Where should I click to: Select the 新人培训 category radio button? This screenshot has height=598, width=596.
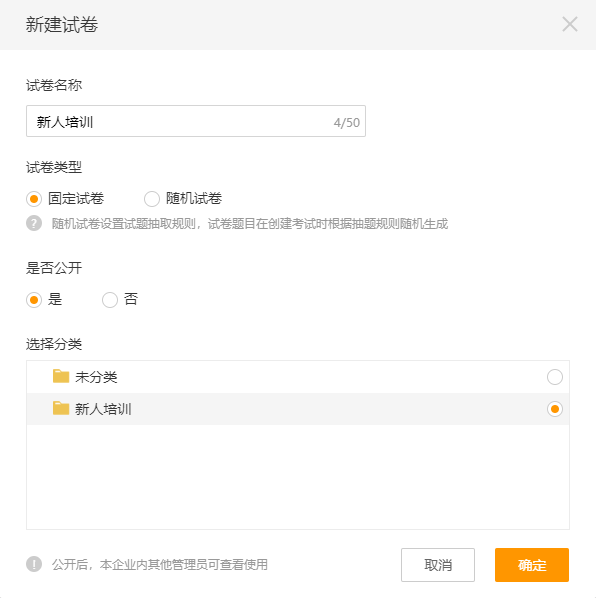coord(554,409)
